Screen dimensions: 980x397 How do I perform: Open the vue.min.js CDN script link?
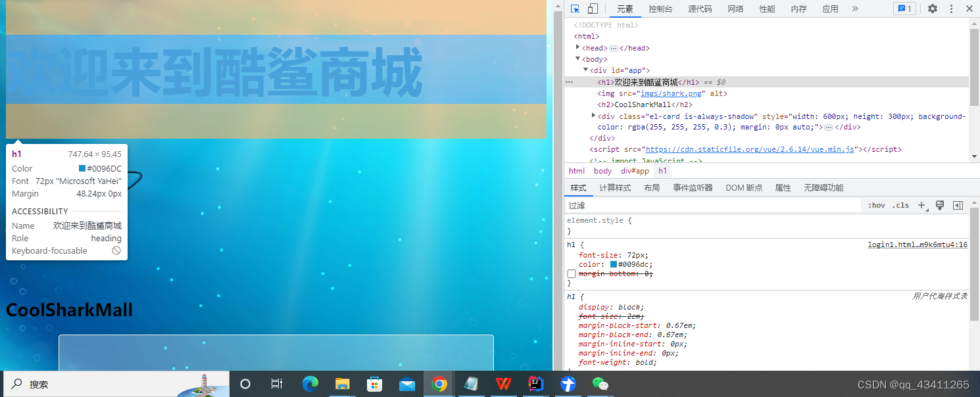pyautogui.click(x=750, y=149)
